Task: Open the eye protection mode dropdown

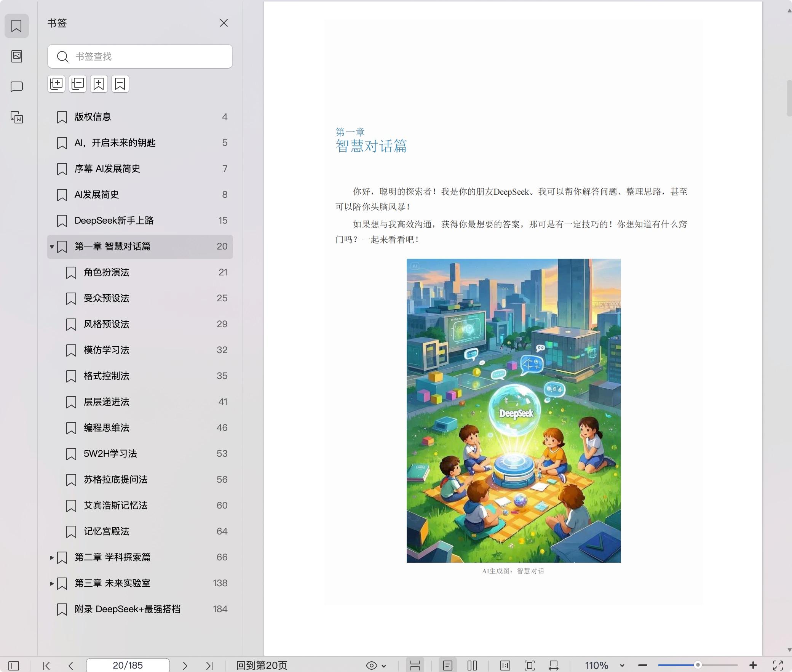Action: (x=384, y=666)
